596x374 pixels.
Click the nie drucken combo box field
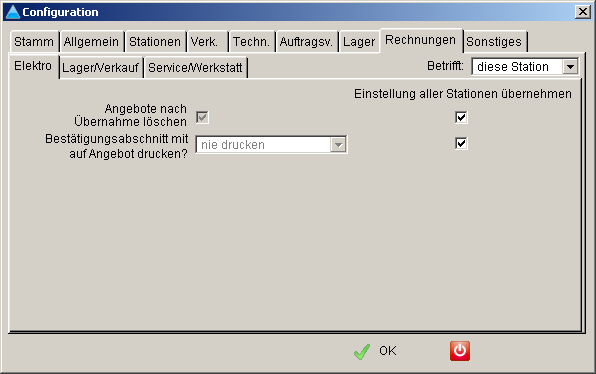[271, 145]
